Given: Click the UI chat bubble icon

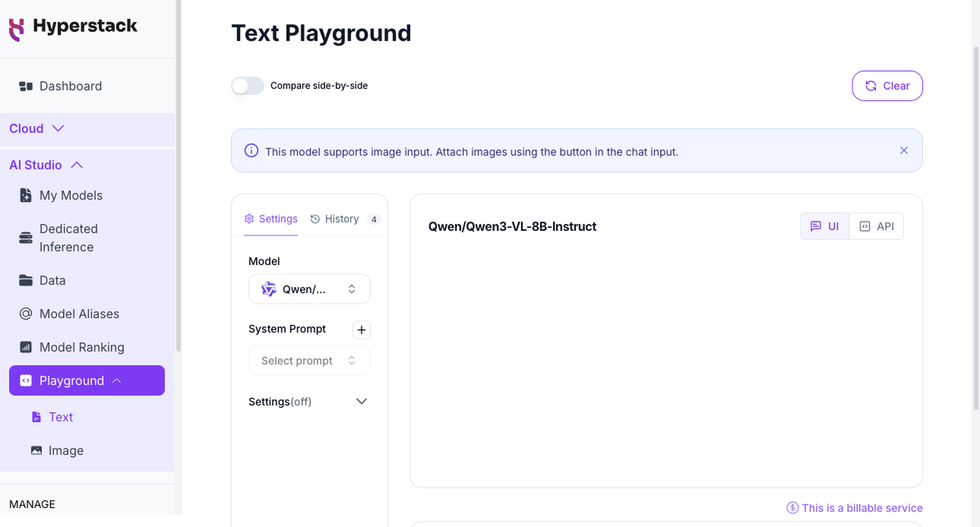Looking at the screenshot, I should coord(815,226).
